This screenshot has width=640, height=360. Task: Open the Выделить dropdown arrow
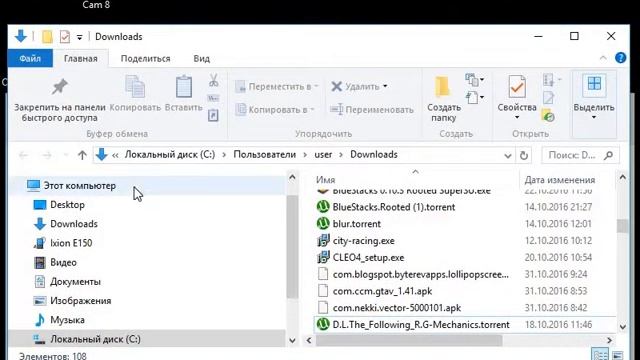pyautogui.click(x=594, y=118)
